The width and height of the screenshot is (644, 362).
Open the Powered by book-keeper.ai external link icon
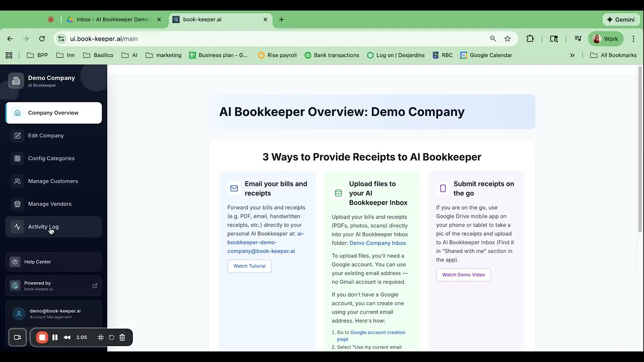coord(95,286)
